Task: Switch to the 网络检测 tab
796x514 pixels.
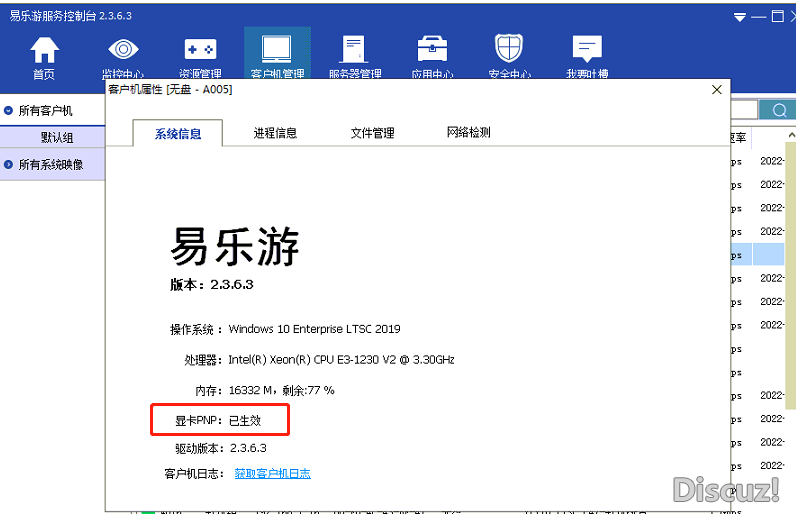Action: (469, 132)
